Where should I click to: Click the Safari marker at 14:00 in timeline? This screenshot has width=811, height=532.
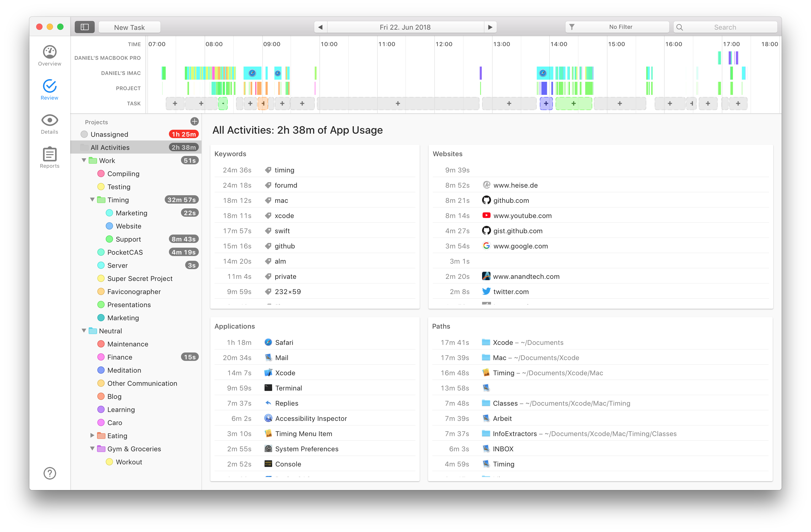pos(542,73)
